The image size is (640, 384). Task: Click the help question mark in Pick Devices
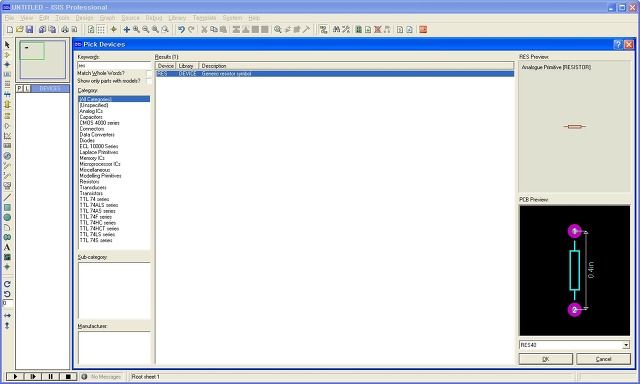[618, 44]
